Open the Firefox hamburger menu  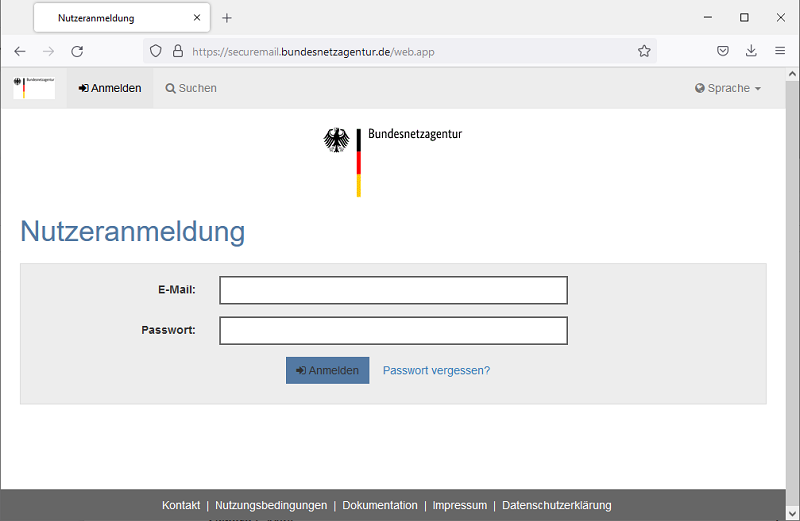coord(780,51)
